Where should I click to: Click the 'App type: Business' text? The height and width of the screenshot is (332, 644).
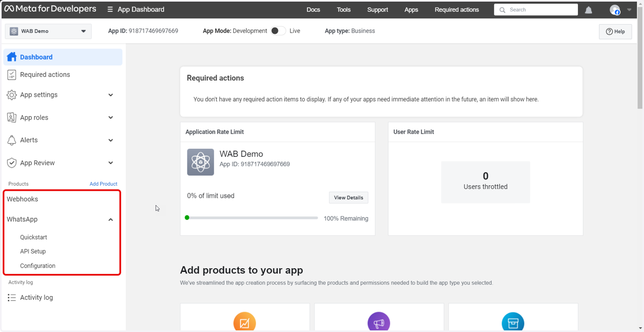pos(350,31)
